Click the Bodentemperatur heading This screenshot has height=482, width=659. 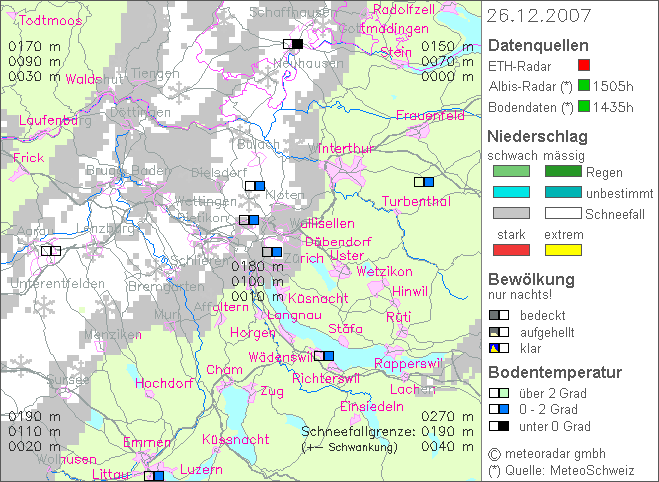(x=555, y=372)
